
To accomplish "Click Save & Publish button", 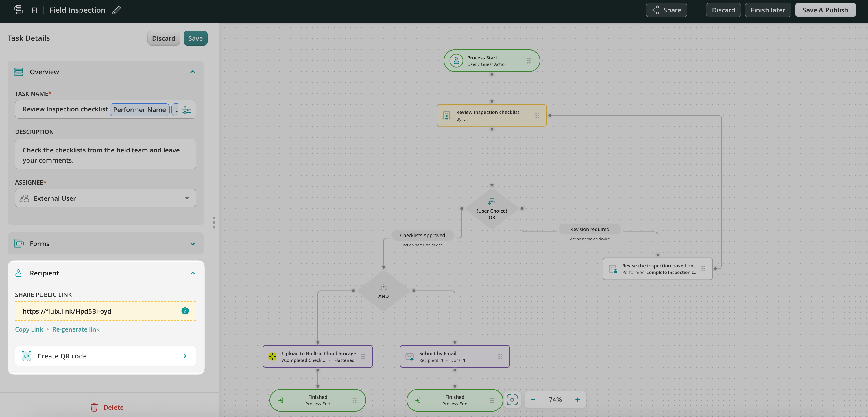I will click(x=825, y=10).
